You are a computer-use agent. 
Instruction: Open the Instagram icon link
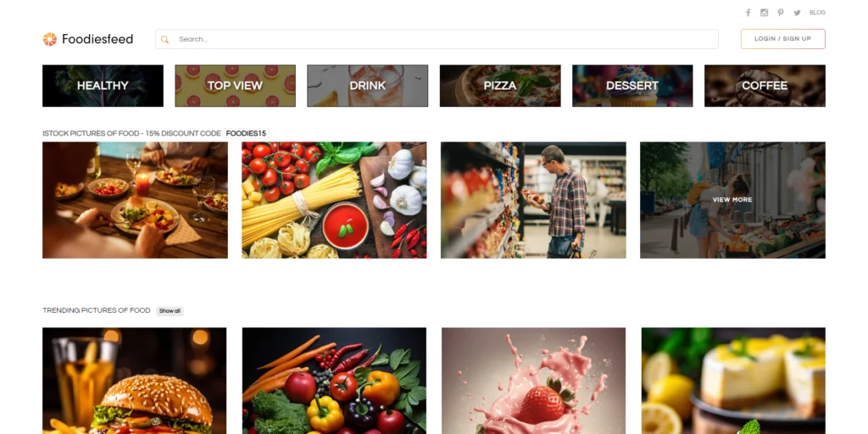[x=764, y=13]
